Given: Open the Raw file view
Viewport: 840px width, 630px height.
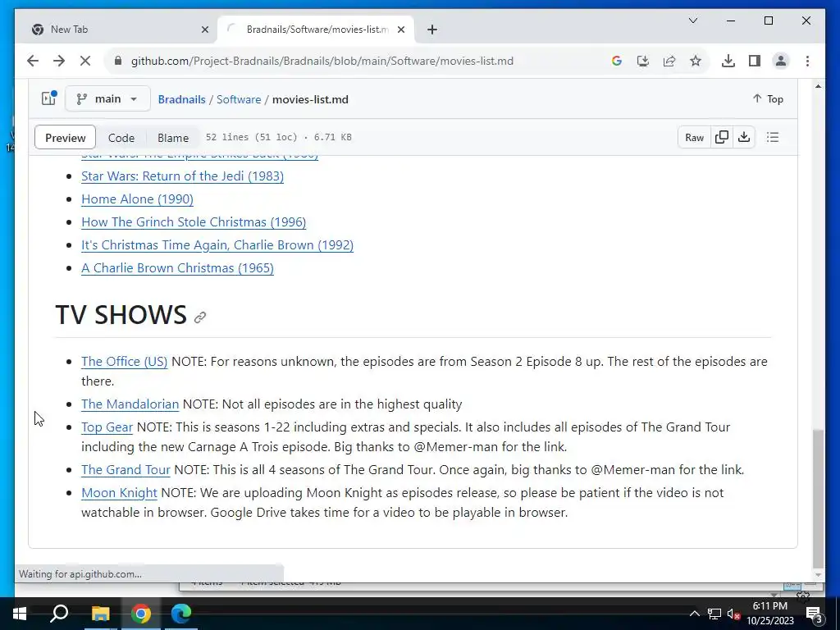Looking at the screenshot, I should tap(694, 137).
